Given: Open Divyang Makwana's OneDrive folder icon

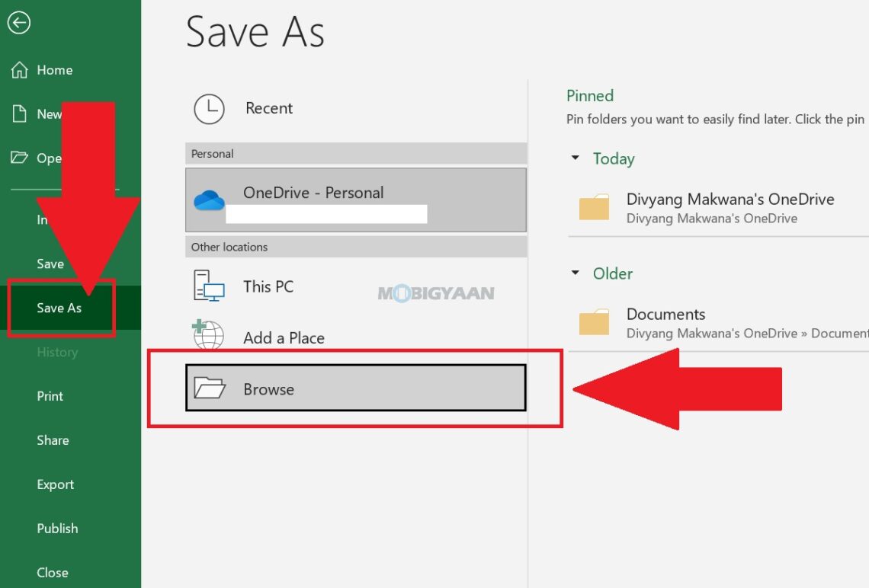Looking at the screenshot, I should [x=595, y=206].
